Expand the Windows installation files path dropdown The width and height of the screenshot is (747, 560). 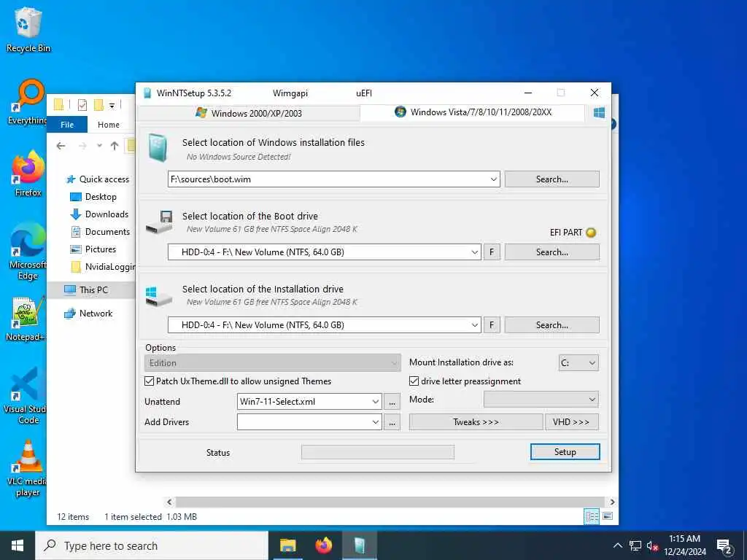pyautogui.click(x=494, y=179)
